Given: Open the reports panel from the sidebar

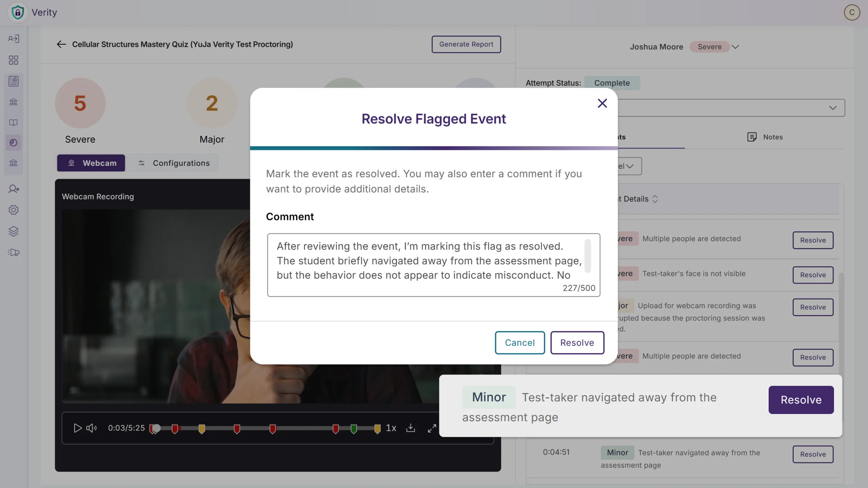Looking at the screenshot, I should pos(14,81).
